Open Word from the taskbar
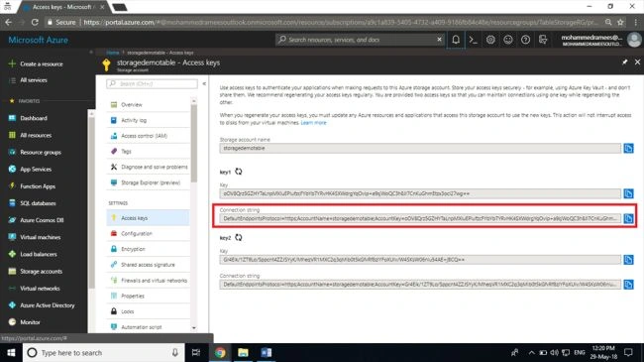644x362 pixels. [x=267, y=352]
